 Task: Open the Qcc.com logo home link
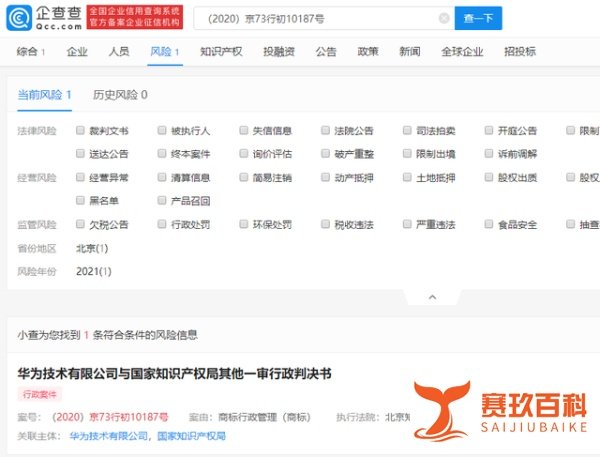pos(44,18)
